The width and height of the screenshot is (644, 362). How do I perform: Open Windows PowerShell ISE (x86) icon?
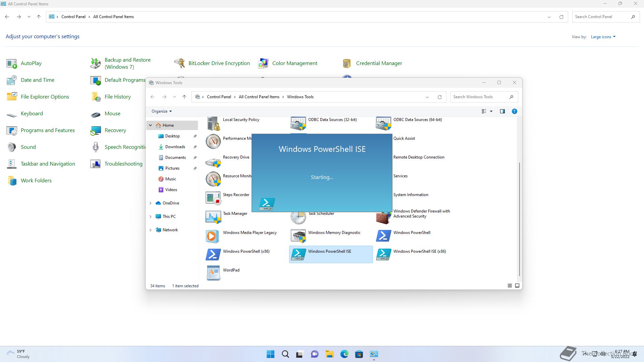pyautogui.click(x=383, y=254)
